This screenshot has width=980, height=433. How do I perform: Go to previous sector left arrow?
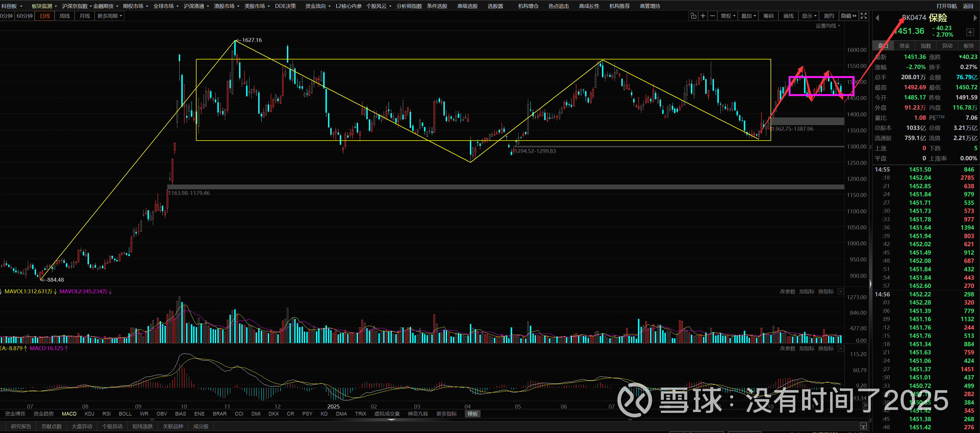(x=877, y=18)
